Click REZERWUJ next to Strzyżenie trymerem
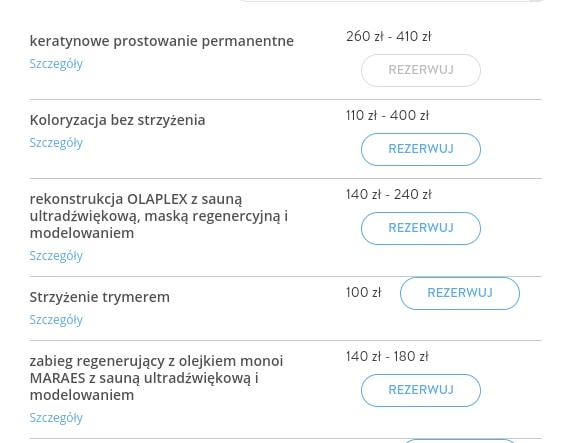The width and height of the screenshot is (576, 443). pyautogui.click(x=460, y=293)
